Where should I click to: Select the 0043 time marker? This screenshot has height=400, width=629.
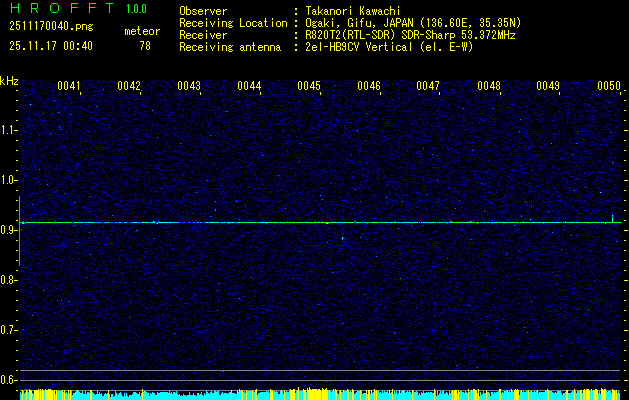(x=189, y=87)
